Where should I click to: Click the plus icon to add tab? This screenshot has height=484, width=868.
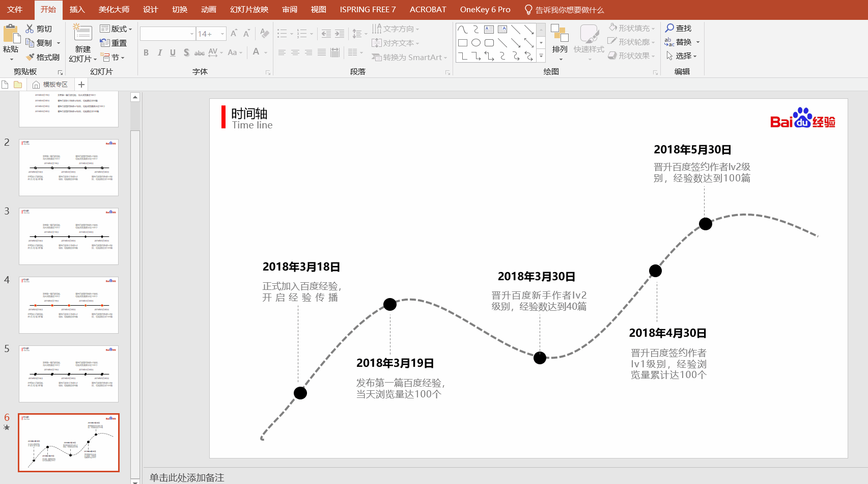[x=81, y=85]
